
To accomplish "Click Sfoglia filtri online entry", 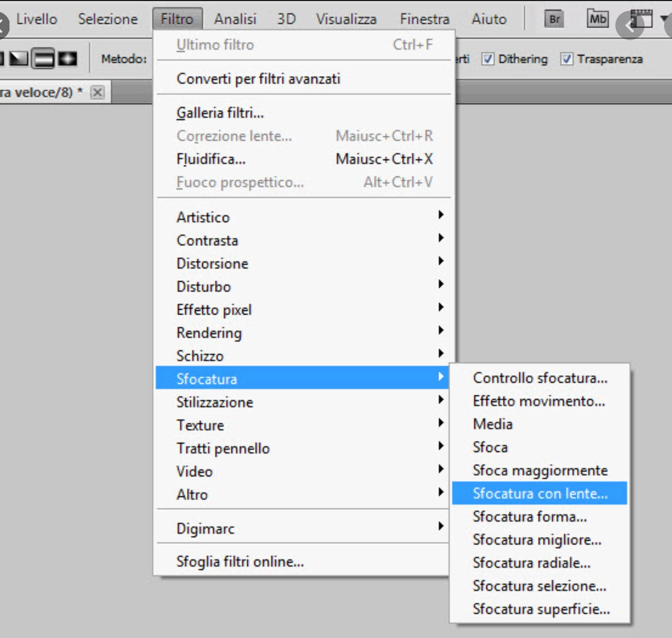I will click(304, 561).
